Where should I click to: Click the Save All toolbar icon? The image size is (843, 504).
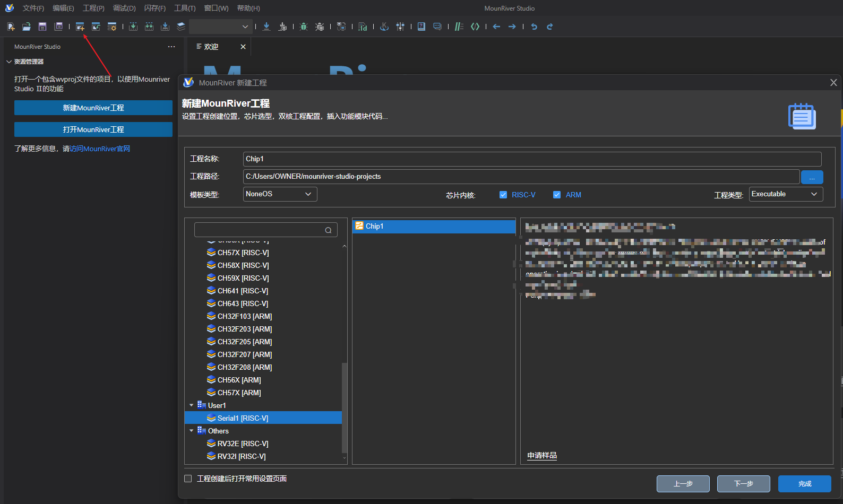pyautogui.click(x=58, y=27)
